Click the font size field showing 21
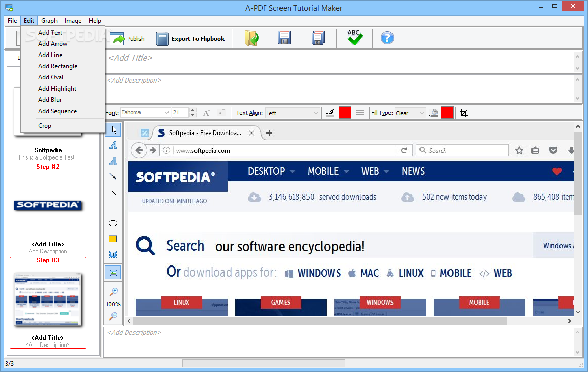Screen dimensions: 588x372 pyautogui.click(x=181, y=112)
